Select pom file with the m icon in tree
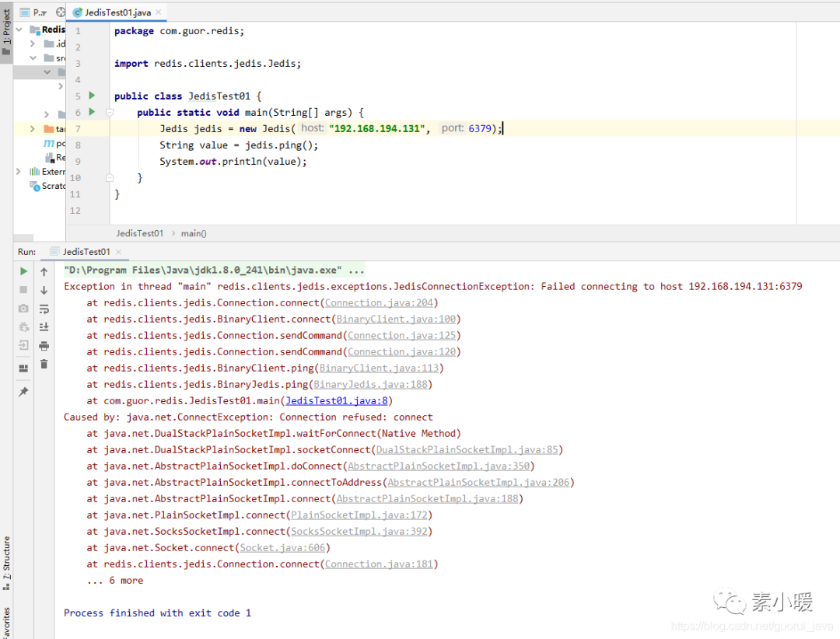 click(x=54, y=143)
